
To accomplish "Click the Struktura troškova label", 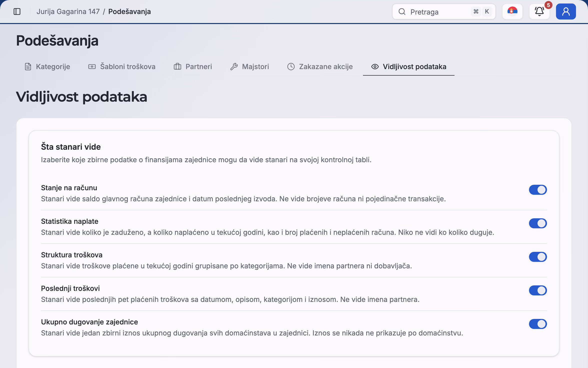I will [72, 255].
